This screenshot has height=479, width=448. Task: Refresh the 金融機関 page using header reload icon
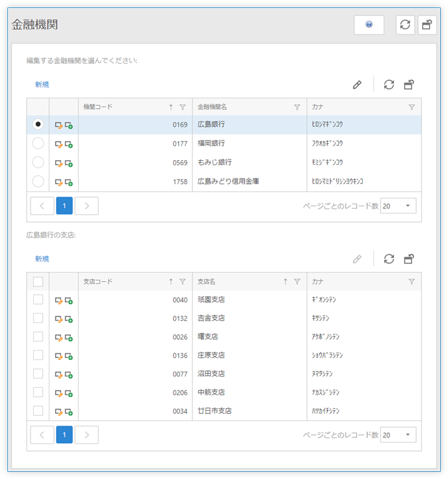405,25
